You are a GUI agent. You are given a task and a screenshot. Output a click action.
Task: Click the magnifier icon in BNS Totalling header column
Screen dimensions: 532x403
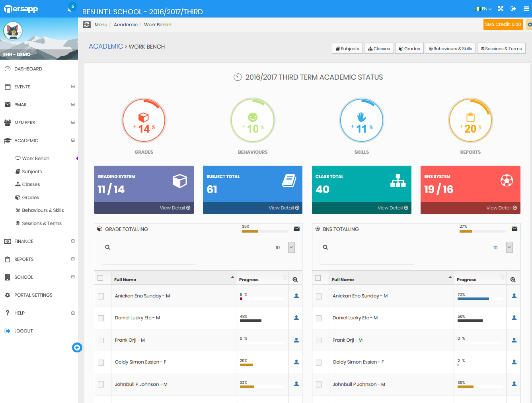[x=513, y=280]
